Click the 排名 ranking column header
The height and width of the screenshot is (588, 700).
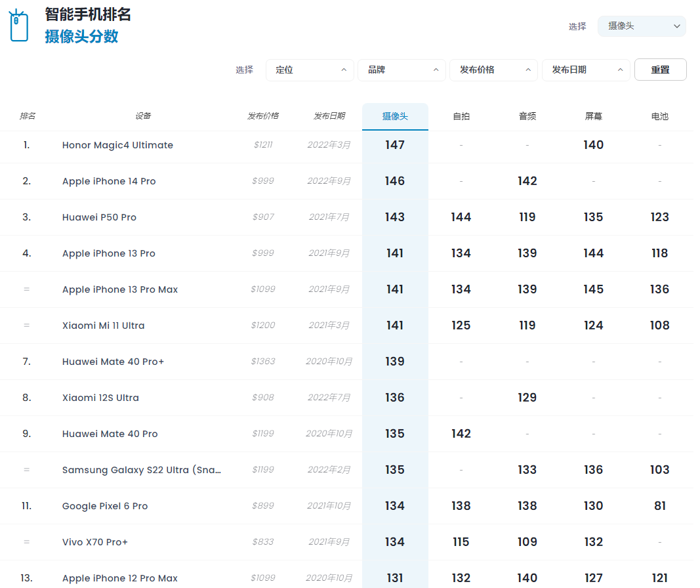(x=26, y=115)
